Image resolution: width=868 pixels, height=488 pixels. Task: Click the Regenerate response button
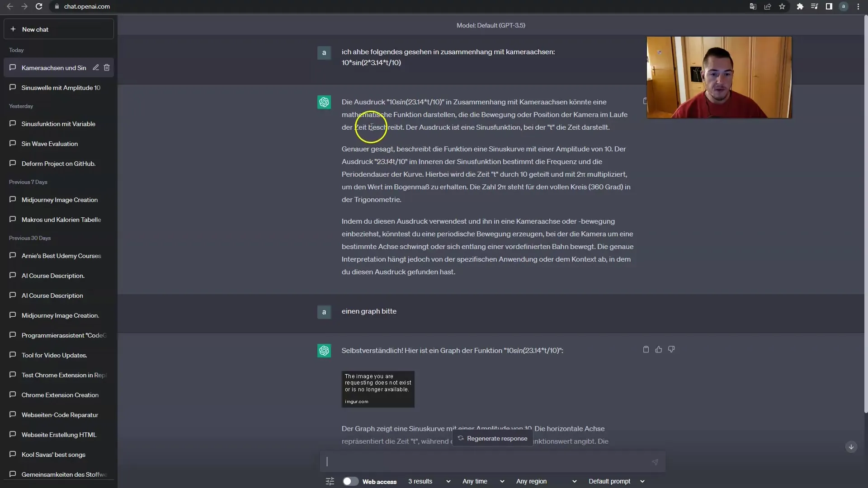(x=492, y=438)
